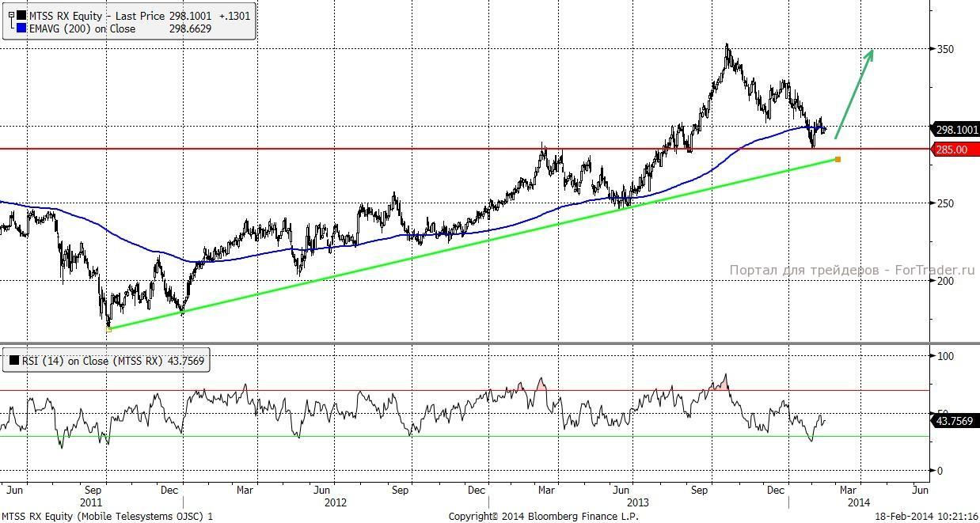Image resolution: width=980 pixels, height=523 pixels.
Task: Click the +.1301 price change value
Action: [x=235, y=15]
